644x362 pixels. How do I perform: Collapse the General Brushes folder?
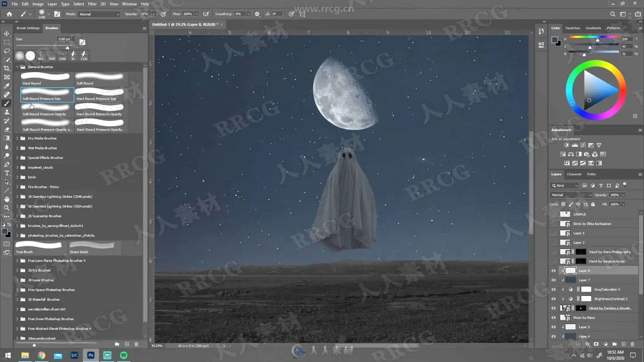pos(17,67)
